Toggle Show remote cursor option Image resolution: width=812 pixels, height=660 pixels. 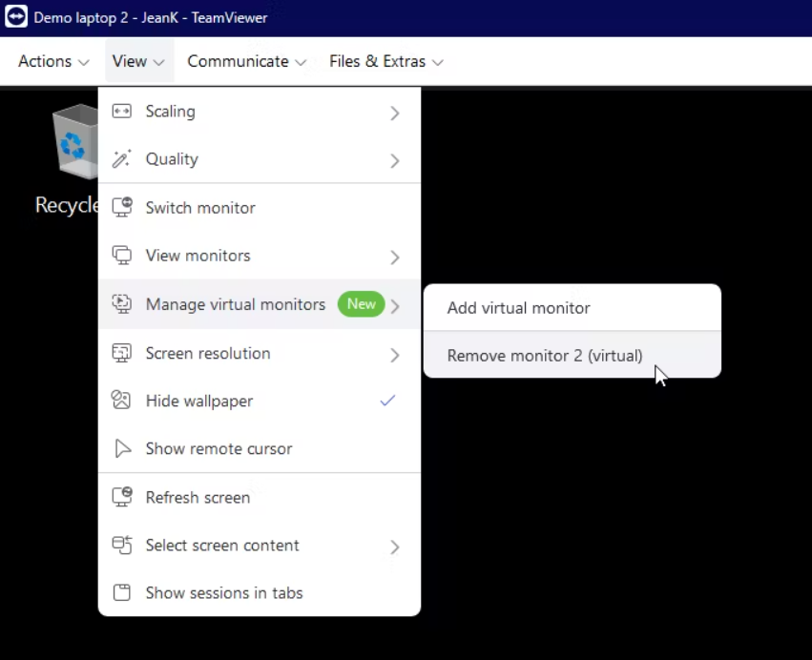click(219, 449)
